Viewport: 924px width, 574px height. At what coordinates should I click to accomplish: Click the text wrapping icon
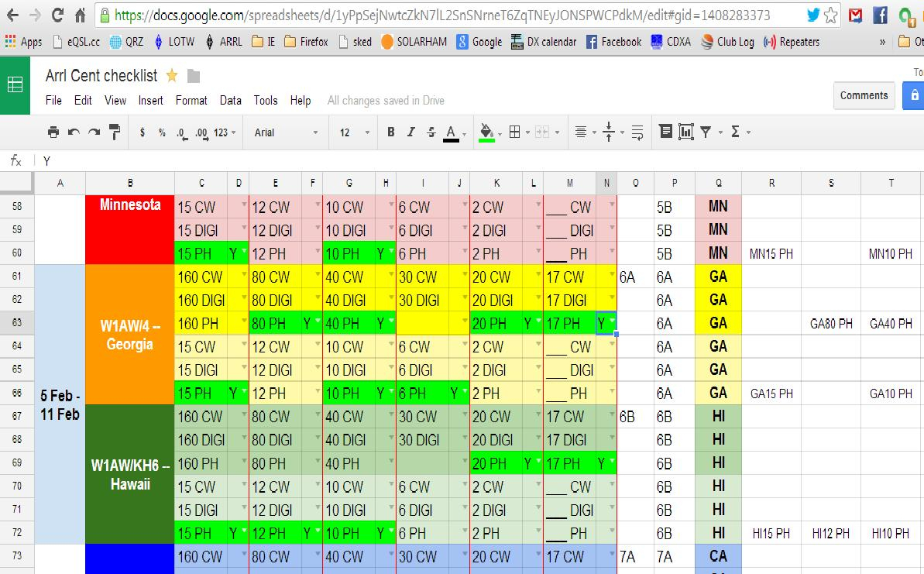(637, 132)
